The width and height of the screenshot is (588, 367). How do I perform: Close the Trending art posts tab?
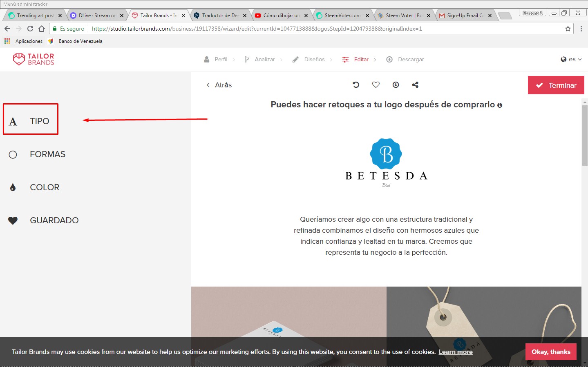pos(60,16)
